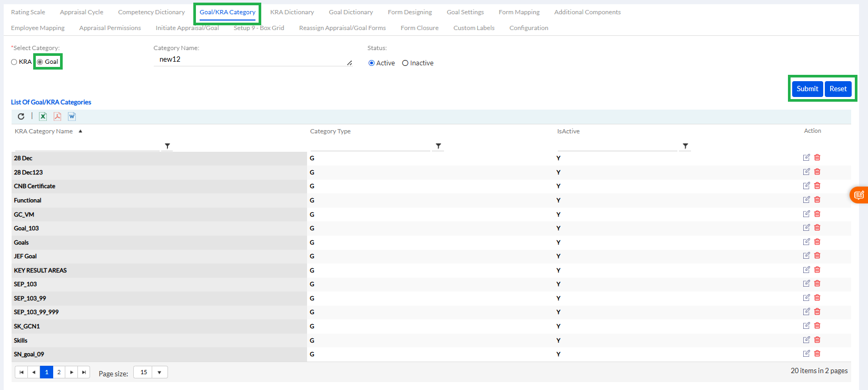
Task: Open the Page size dropdown
Action: tap(159, 373)
